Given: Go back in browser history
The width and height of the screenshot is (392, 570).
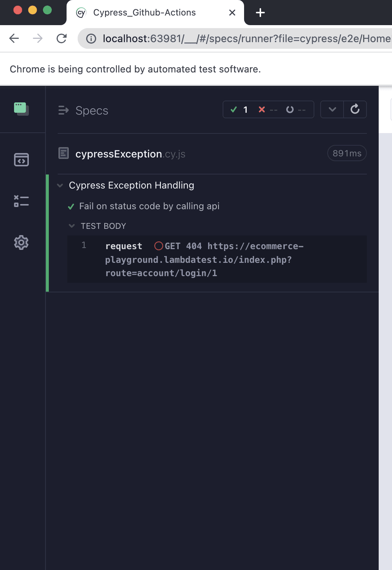Looking at the screenshot, I should 14,38.
